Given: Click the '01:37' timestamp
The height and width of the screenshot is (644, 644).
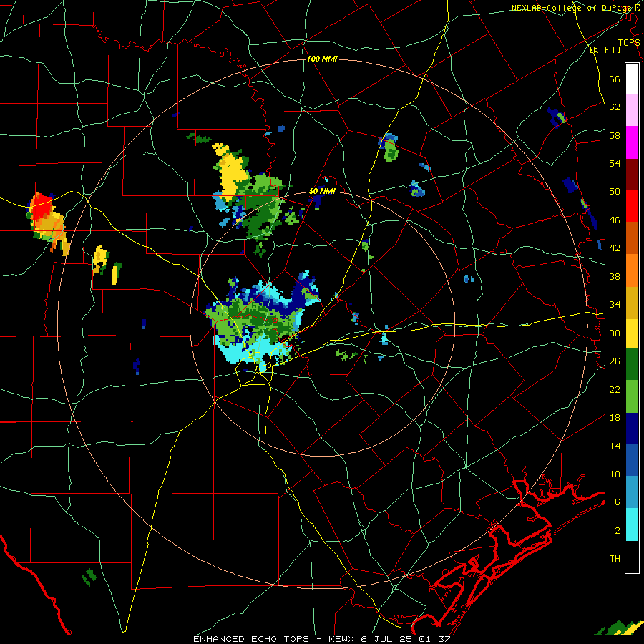Looking at the screenshot, I should point(434,639).
